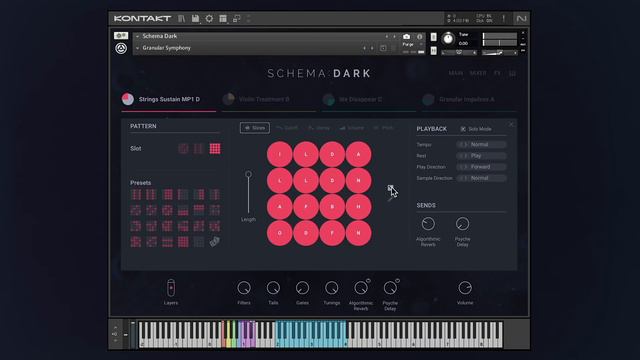The width and height of the screenshot is (640, 360).
Task: Switch to the FX page tab
Action: pos(497,73)
